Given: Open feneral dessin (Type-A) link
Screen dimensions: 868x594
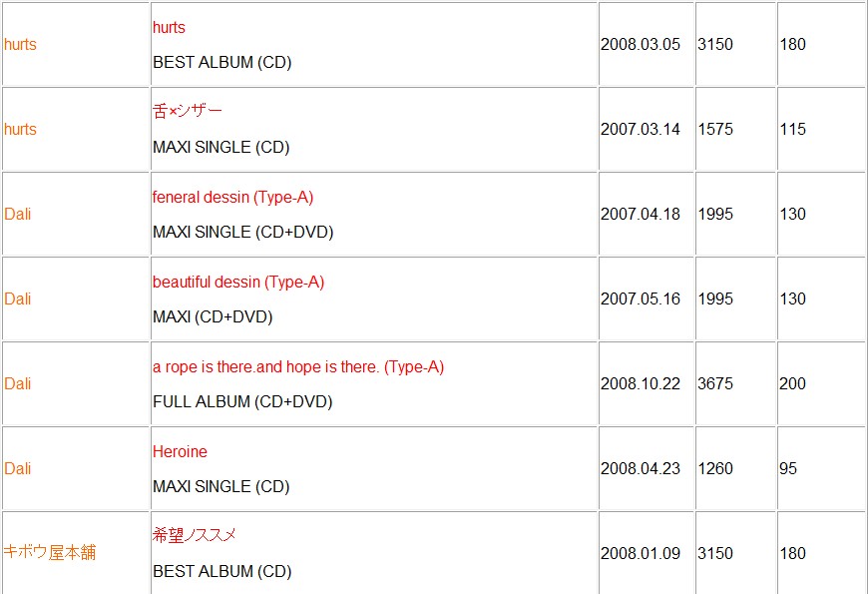Looking at the screenshot, I should (x=232, y=198).
